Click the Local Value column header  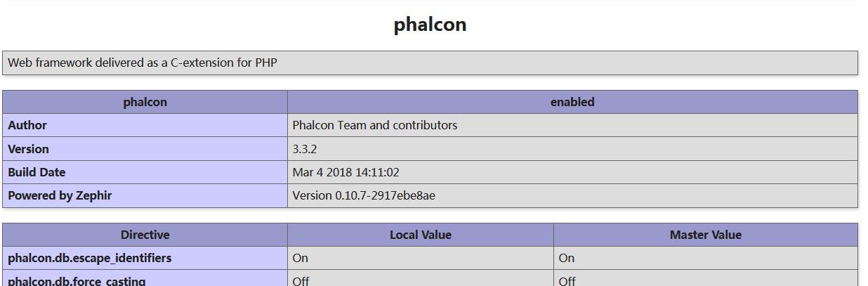(420, 235)
